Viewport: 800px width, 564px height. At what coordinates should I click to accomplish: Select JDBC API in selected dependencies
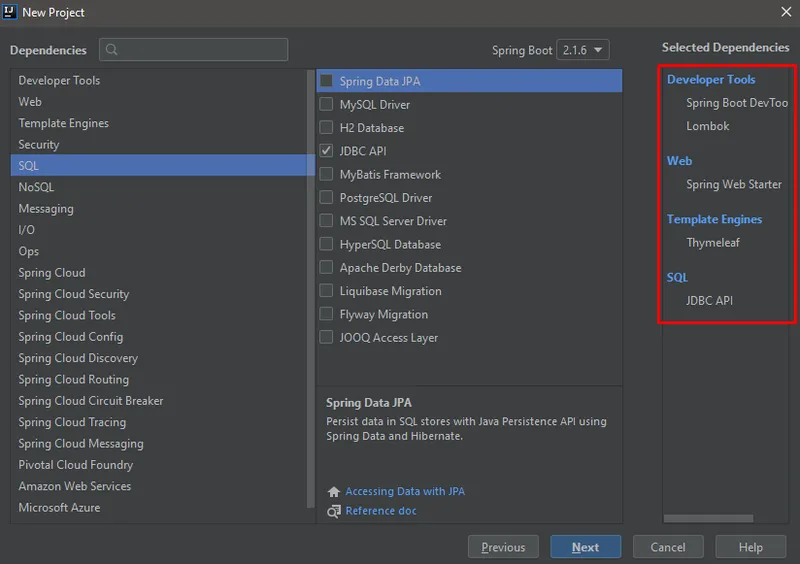point(709,301)
